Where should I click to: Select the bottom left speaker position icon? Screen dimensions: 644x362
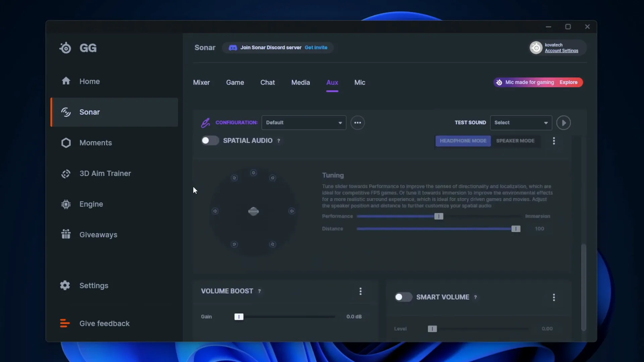click(x=234, y=244)
